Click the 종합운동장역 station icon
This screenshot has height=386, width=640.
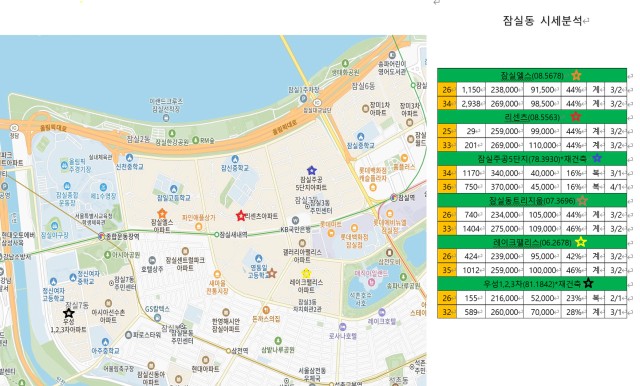tap(102, 236)
